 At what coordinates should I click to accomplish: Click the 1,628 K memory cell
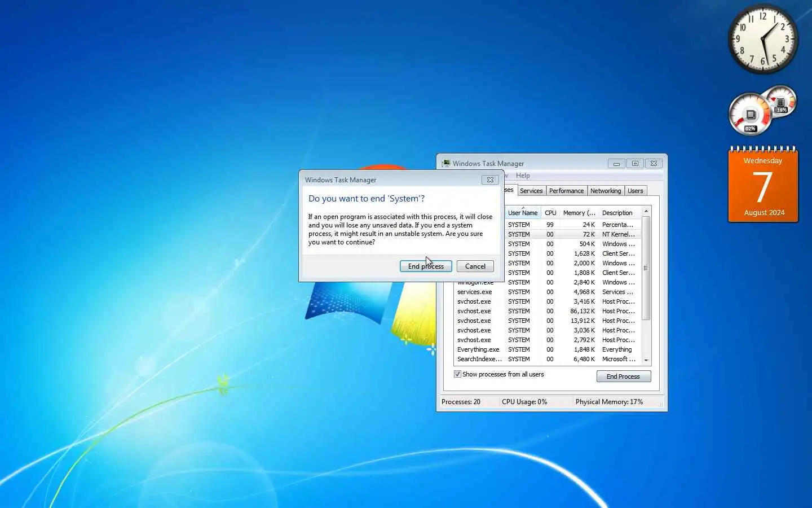click(x=584, y=253)
